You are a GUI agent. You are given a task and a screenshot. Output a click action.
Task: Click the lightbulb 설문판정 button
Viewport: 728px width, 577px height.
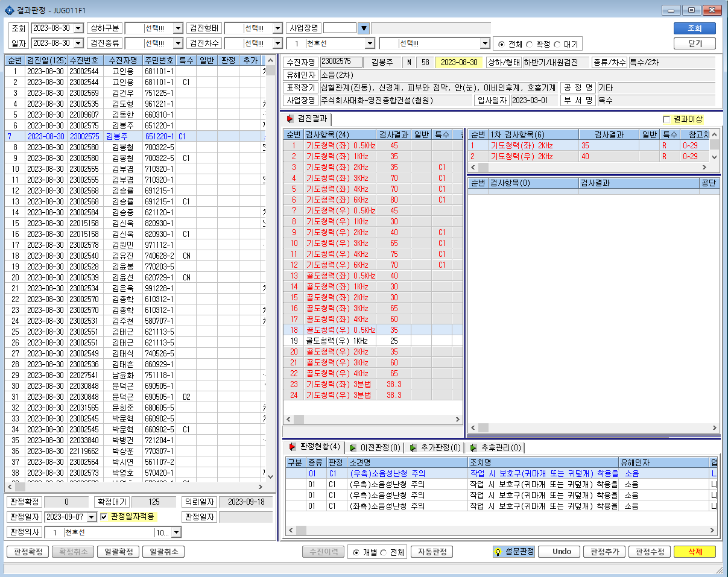(x=513, y=552)
